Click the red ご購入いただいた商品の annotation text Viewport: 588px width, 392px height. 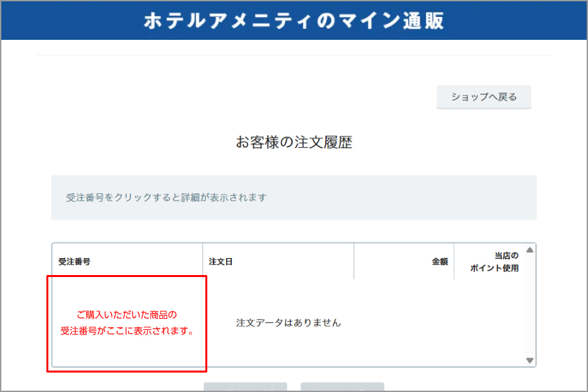[127, 315]
